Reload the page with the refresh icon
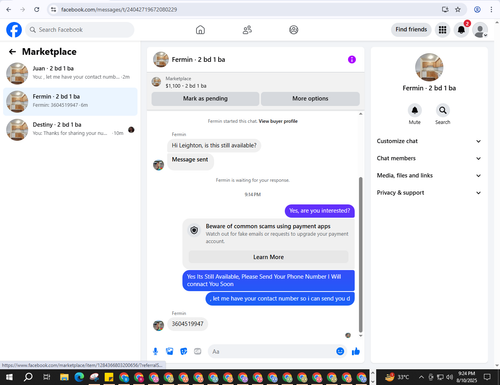Image resolution: width=500 pixels, height=385 pixels. (37, 10)
